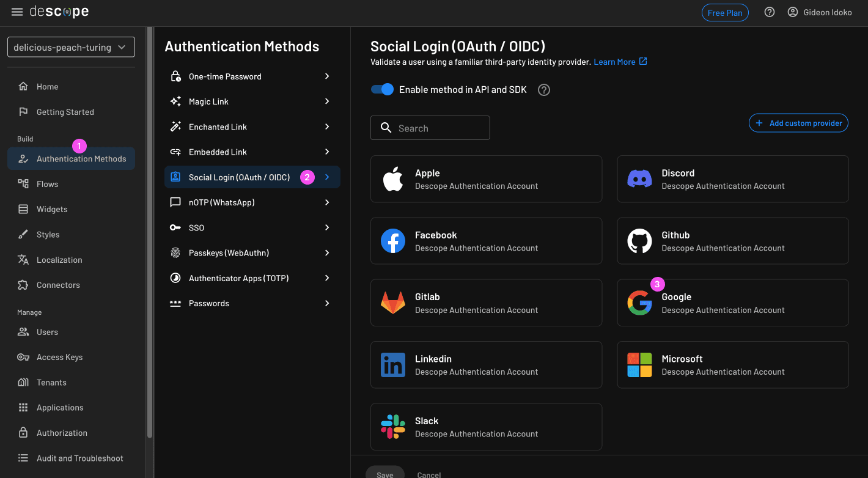Screen dimensions: 868x478
Task: Open the SSO method
Action: pos(252,227)
